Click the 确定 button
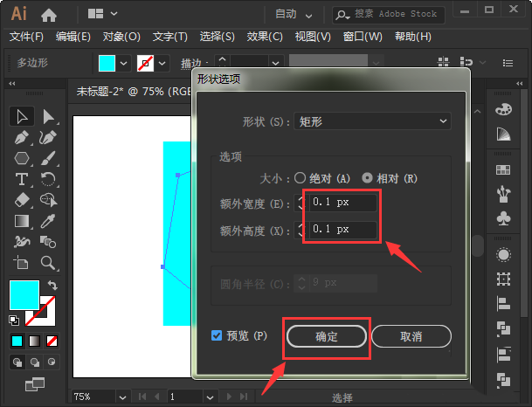This screenshot has height=407, width=532. click(327, 336)
